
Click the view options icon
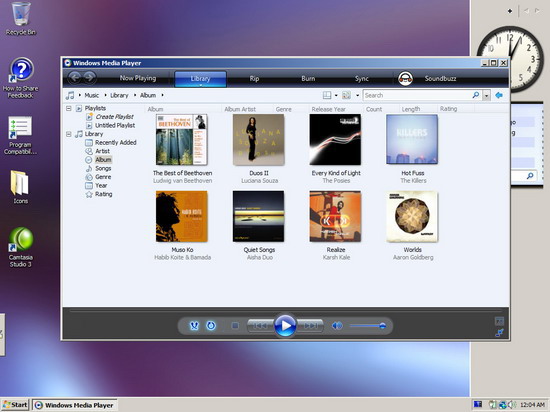point(346,95)
